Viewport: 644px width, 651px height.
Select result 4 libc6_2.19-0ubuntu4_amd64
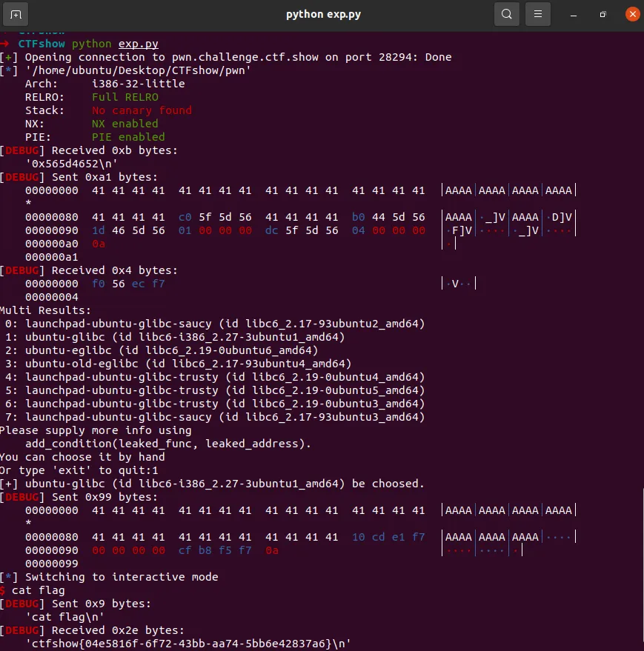click(215, 377)
